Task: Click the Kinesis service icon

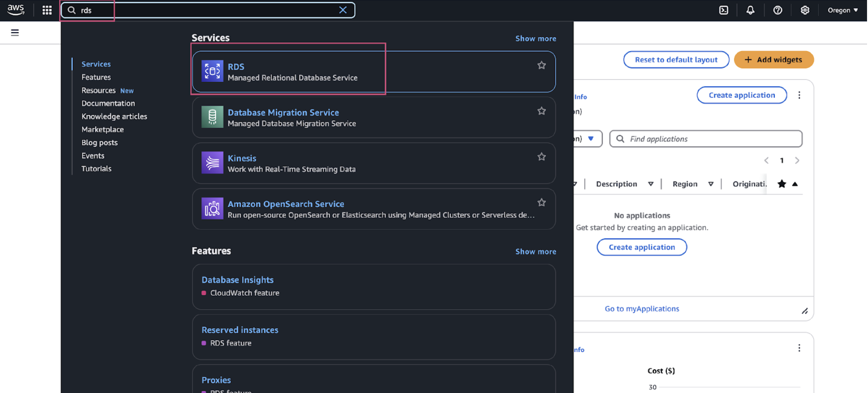Action: [212, 163]
